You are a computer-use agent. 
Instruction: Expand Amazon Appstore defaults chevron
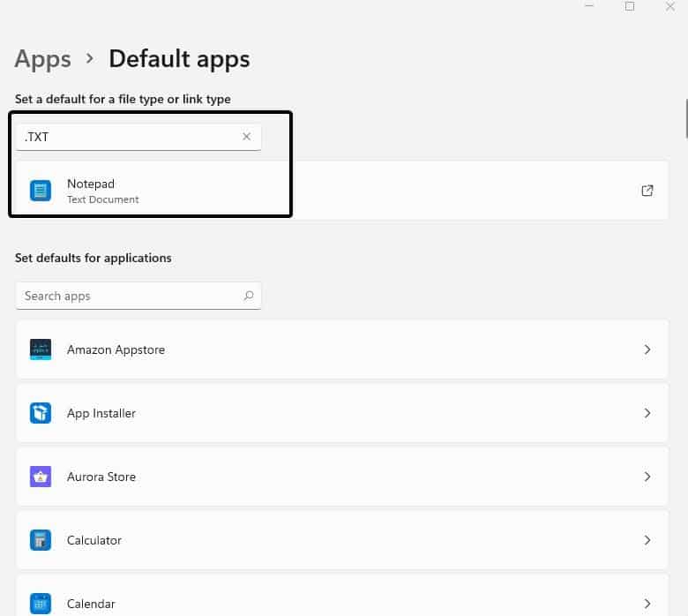[x=647, y=349]
